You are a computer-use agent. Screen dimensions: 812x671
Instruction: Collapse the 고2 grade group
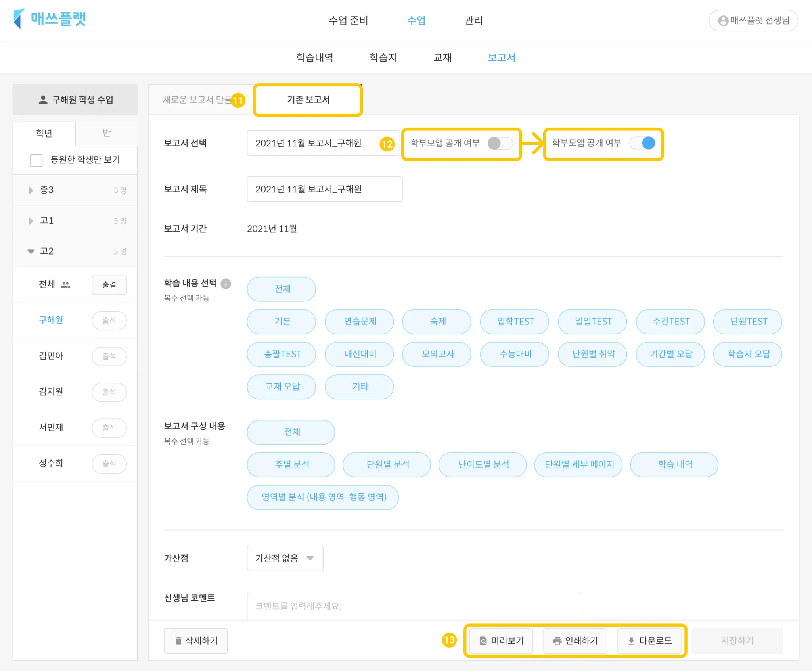pyautogui.click(x=31, y=251)
